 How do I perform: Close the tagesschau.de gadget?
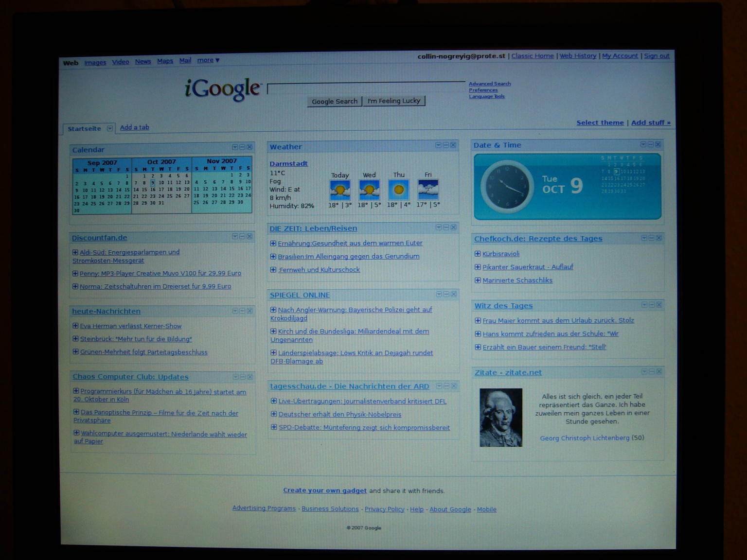tap(454, 386)
